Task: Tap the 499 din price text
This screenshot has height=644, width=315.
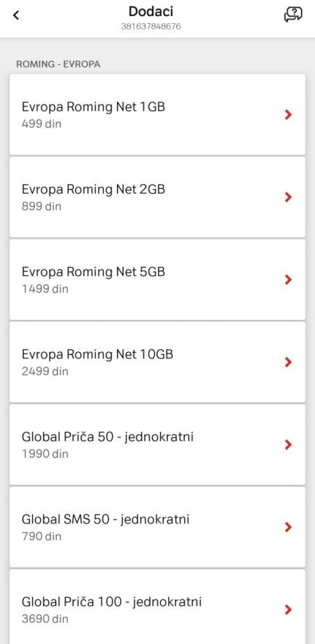Action: click(x=41, y=124)
